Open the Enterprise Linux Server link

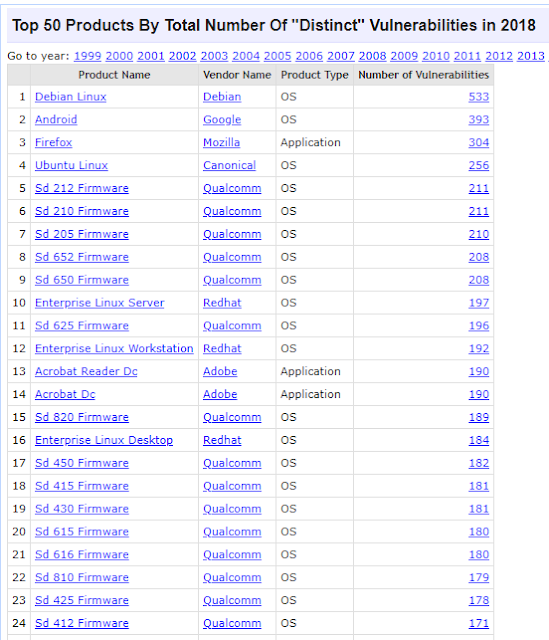click(x=100, y=303)
